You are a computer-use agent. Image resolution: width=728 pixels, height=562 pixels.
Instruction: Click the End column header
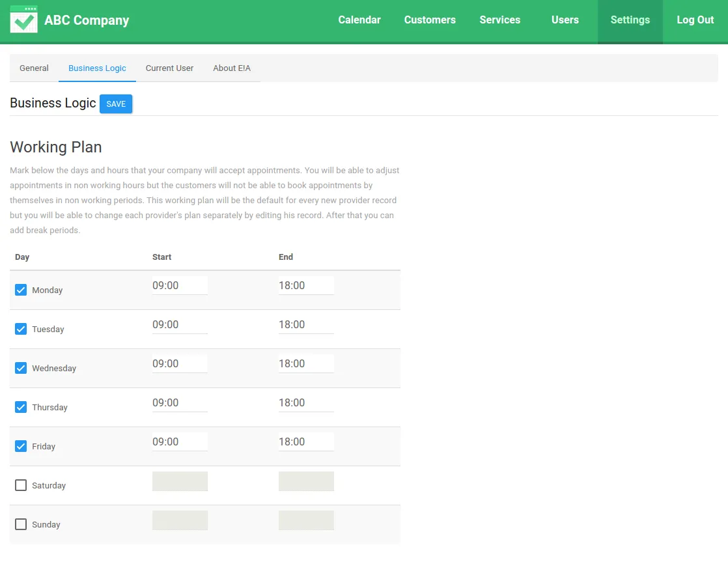pyautogui.click(x=286, y=257)
